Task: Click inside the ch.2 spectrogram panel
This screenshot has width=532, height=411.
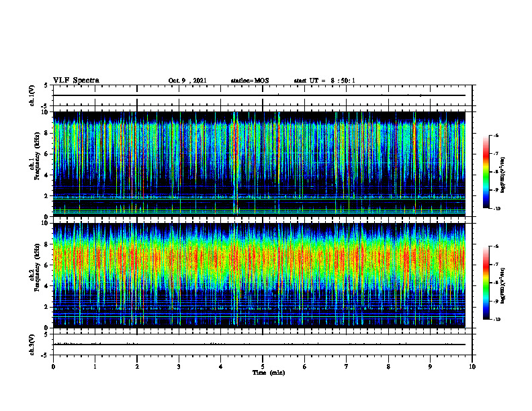Action: click(x=259, y=275)
